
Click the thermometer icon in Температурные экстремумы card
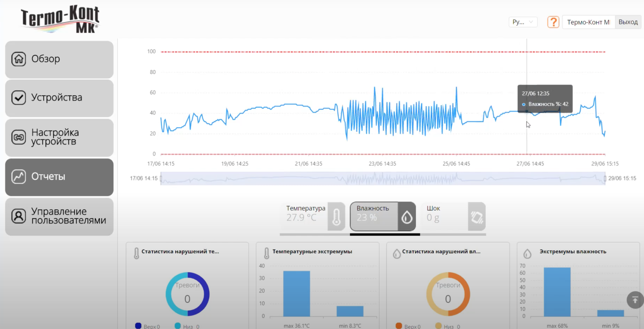pyautogui.click(x=266, y=253)
